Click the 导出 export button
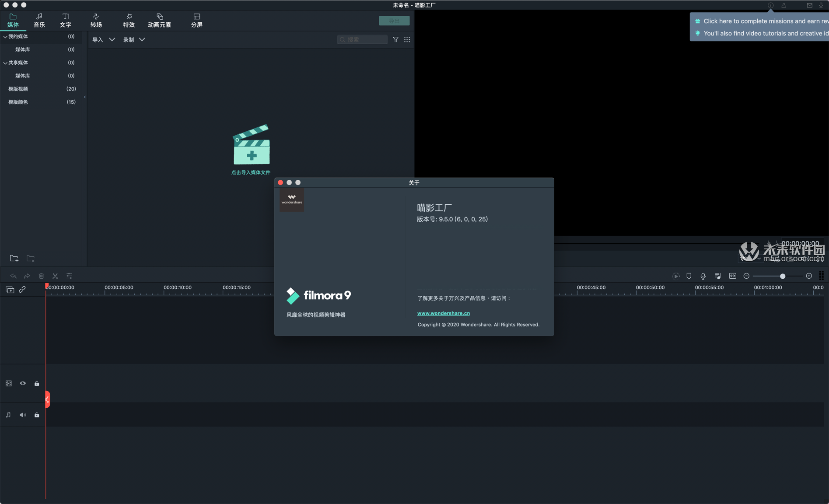Viewport: 829px width, 504px height. (x=394, y=21)
